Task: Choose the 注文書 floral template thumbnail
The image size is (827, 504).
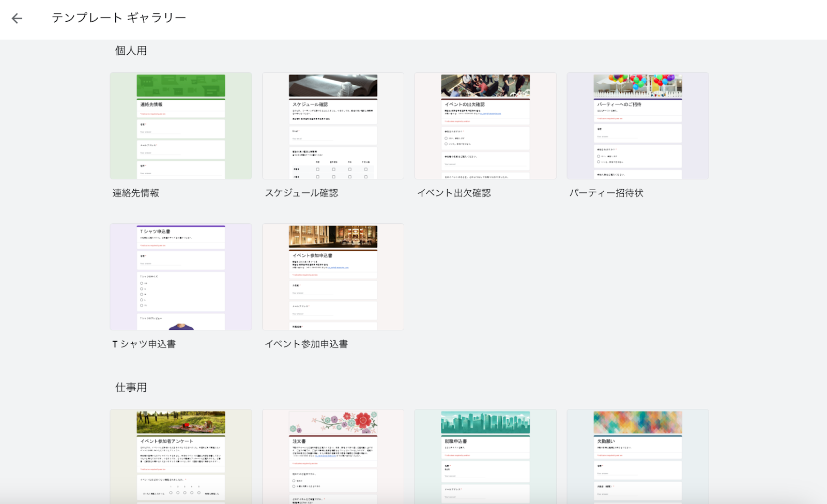Action: click(x=333, y=456)
